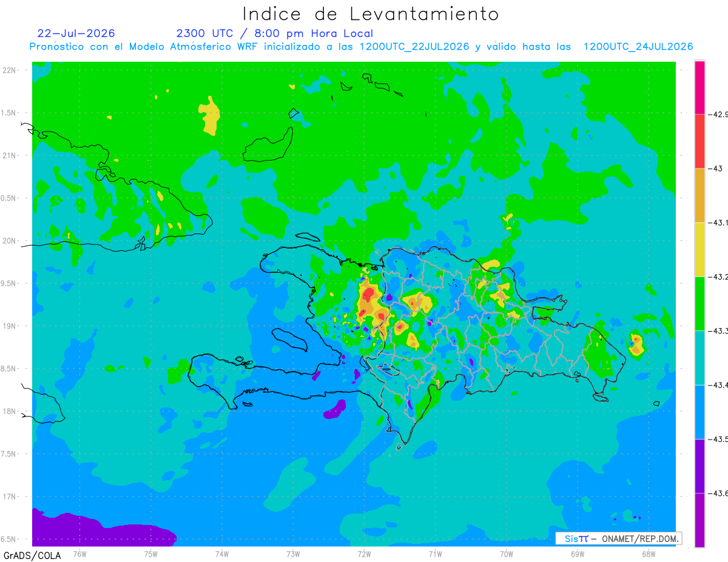This screenshot has height=562, width=728.
Task: Click the blue segment of the color bar
Action: tap(699, 412)
